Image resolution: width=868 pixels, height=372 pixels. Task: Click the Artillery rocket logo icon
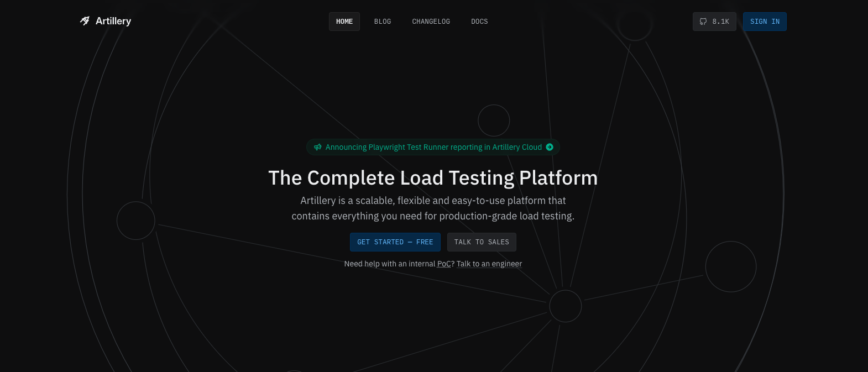[x=85, y=21]
